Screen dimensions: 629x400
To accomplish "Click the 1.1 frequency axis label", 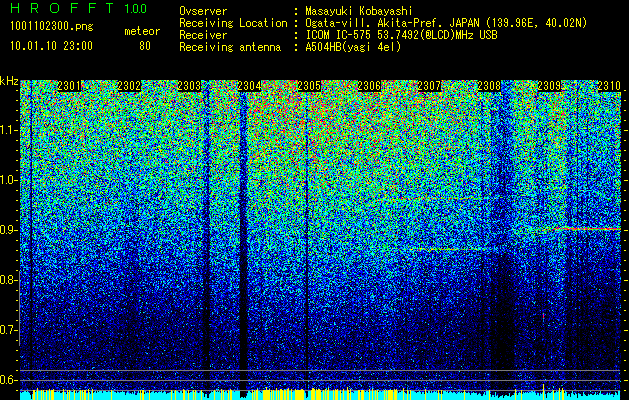I will (x=9, y=130).
